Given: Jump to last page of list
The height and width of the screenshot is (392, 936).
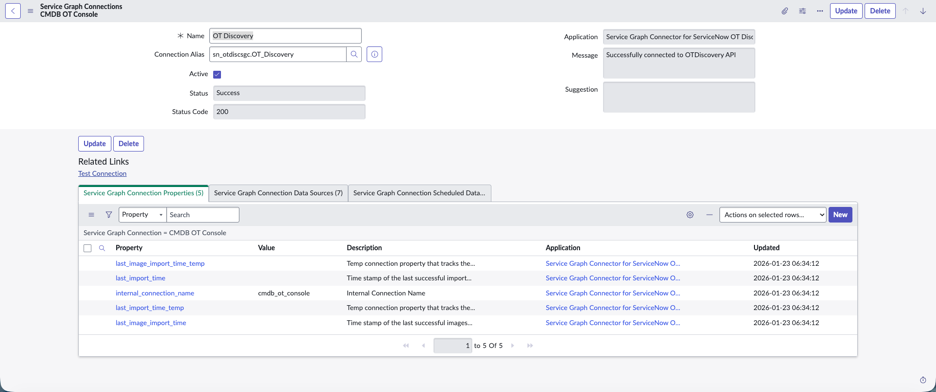Looking at the screenshot, I should 529,345.
